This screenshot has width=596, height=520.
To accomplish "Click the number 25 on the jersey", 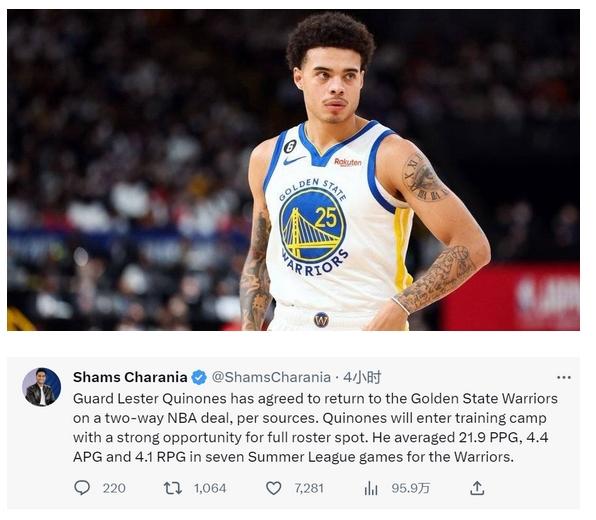I will point(326,217).
